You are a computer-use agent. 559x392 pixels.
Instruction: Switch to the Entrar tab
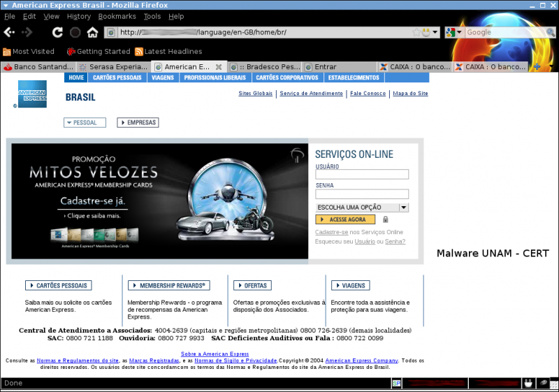coord(340,66)
